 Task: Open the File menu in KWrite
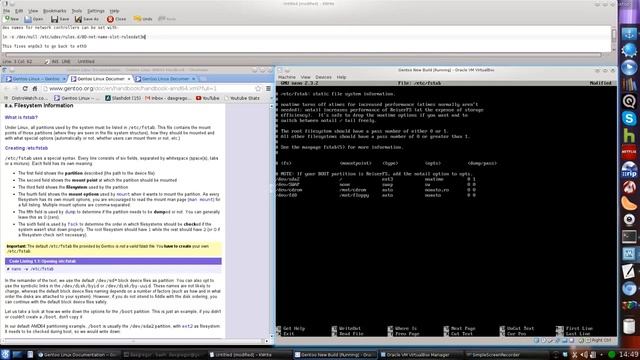click(7, 11)
